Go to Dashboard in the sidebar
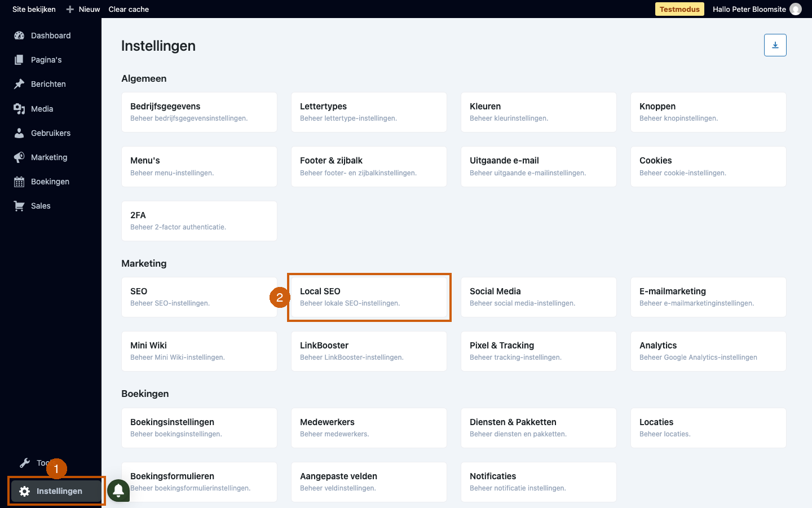Image resolution: width=812 pixels, height=508 pixels. (51, 36)
